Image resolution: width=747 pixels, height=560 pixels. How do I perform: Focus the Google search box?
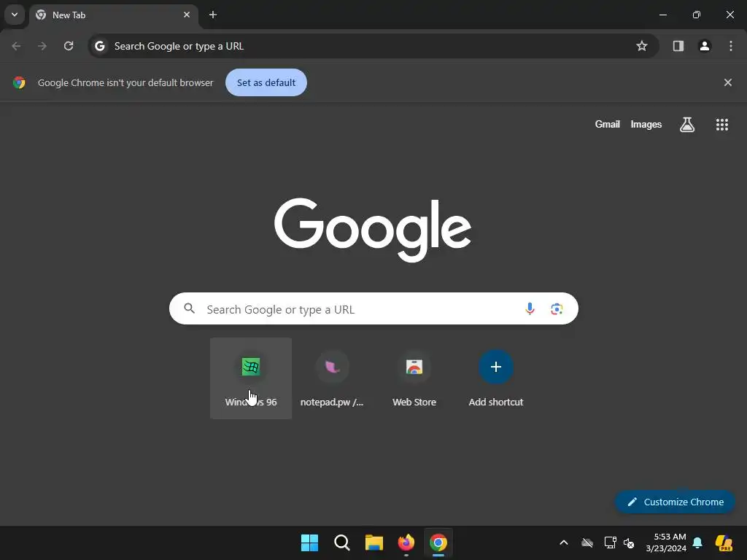(x=373, y=309)
